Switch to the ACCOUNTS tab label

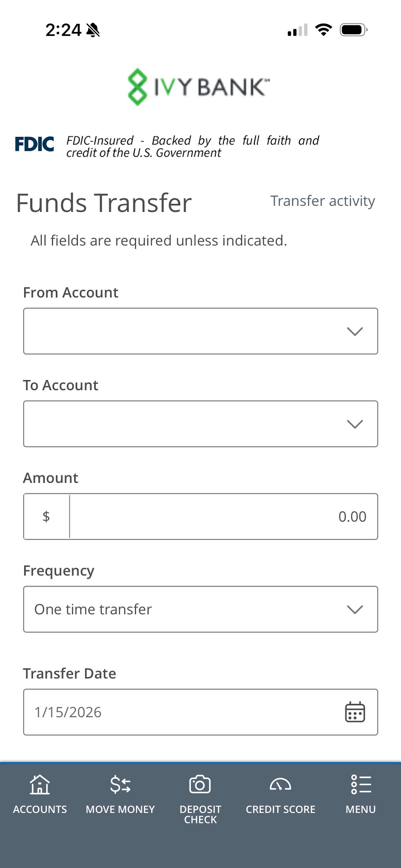click(40, 809)
